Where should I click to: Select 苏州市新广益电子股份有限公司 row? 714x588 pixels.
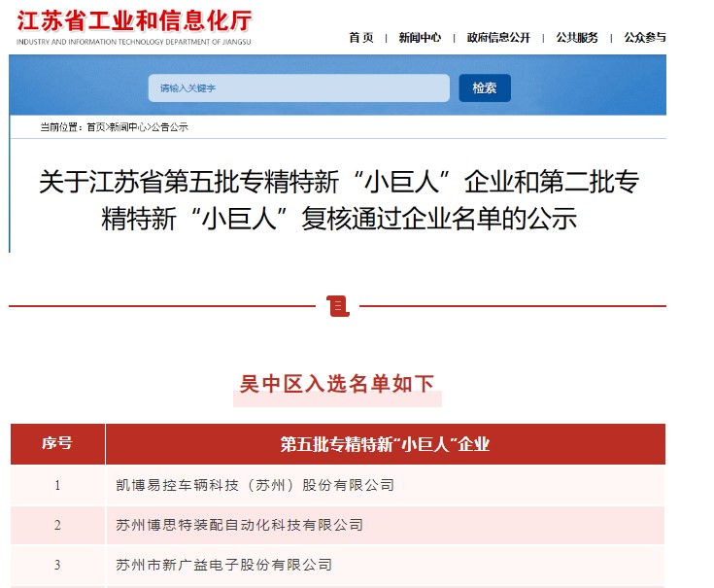click(337, 566)
